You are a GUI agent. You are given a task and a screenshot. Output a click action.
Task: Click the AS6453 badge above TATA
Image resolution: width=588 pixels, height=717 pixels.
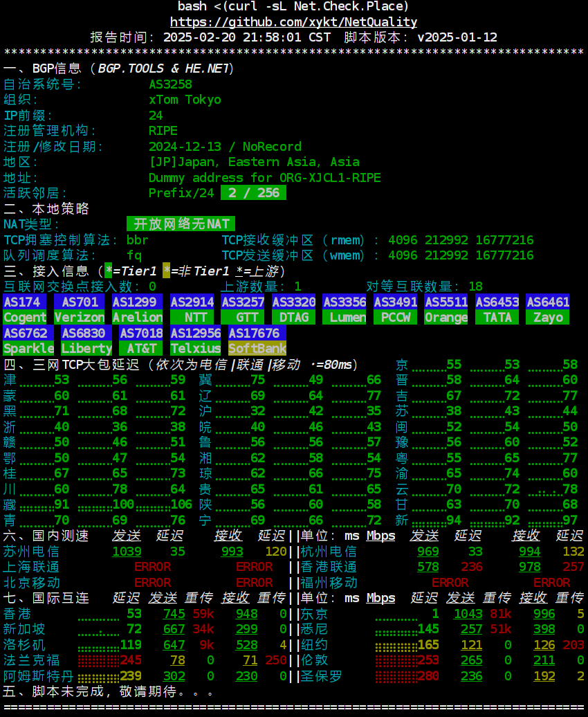(497, 302)
